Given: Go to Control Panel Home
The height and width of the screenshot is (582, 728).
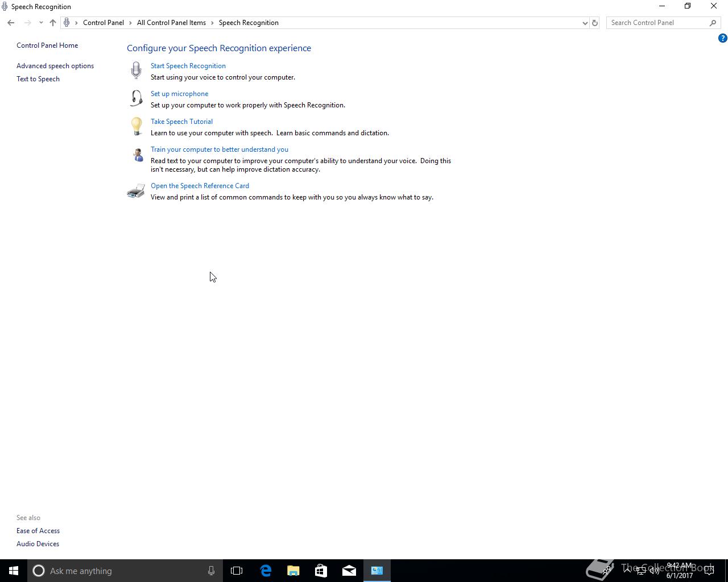Looking at the screenshot, I should pyautogui.click(x=47, y=45).
